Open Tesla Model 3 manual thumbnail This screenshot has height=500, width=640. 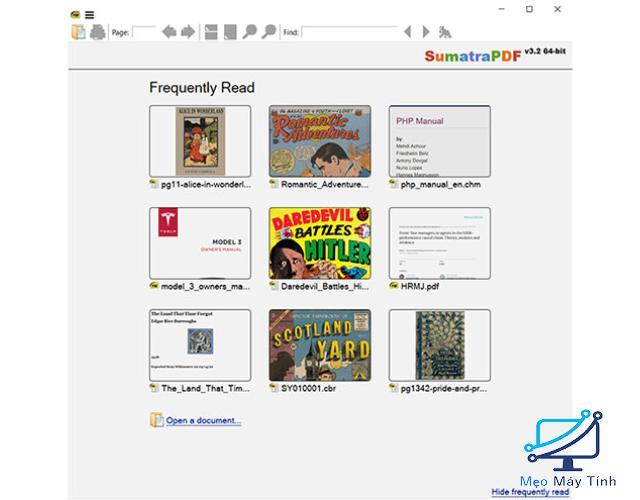[200, 243]
